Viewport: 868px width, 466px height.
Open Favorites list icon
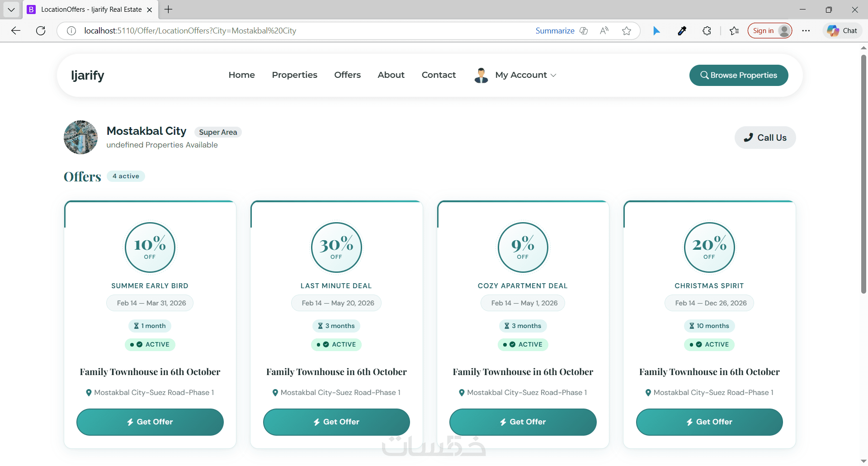734,31
